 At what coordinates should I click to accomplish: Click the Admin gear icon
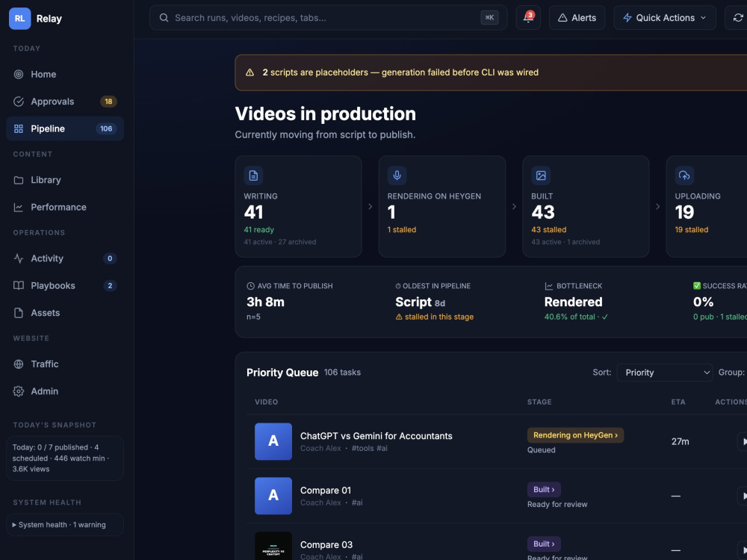[19, 391]
